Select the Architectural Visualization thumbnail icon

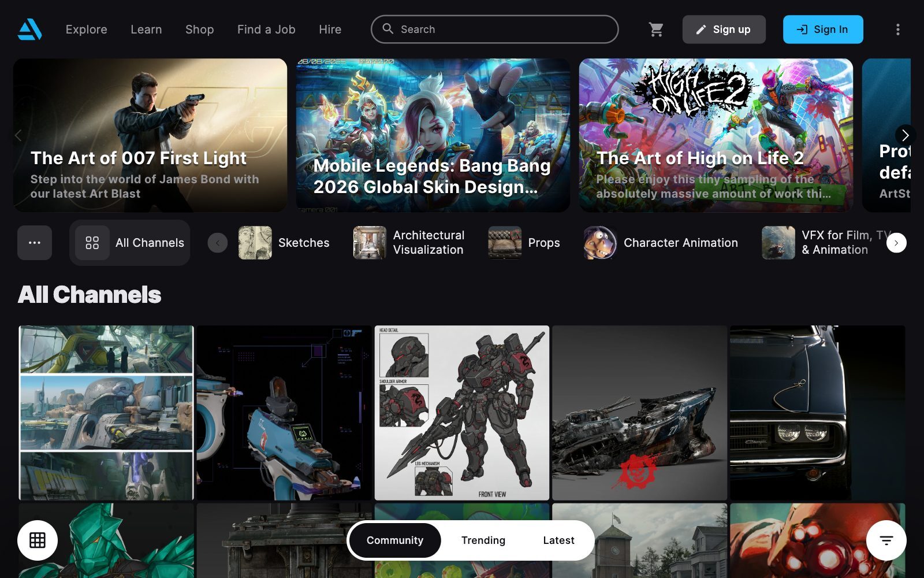(x=370, y=243)
